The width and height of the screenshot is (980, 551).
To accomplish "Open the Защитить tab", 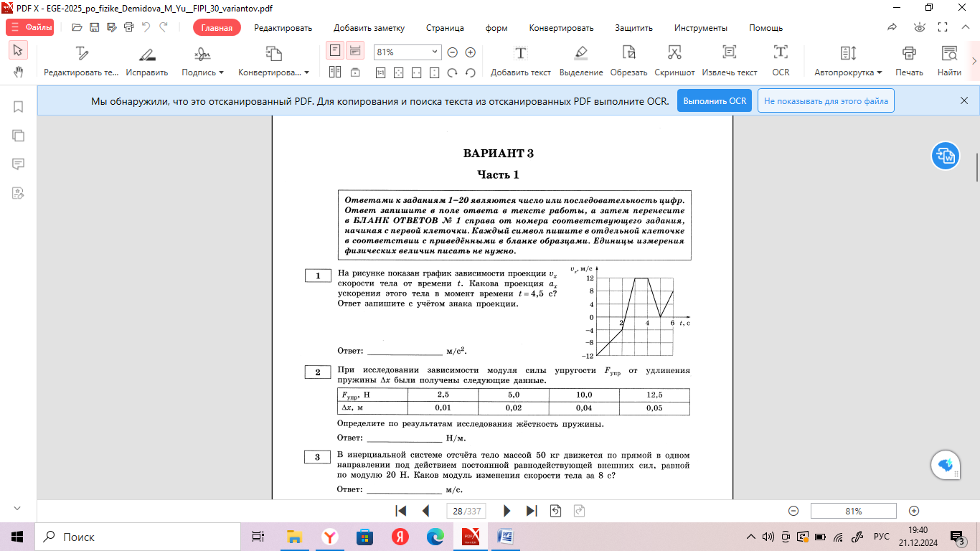I will (x=633, y=28).
